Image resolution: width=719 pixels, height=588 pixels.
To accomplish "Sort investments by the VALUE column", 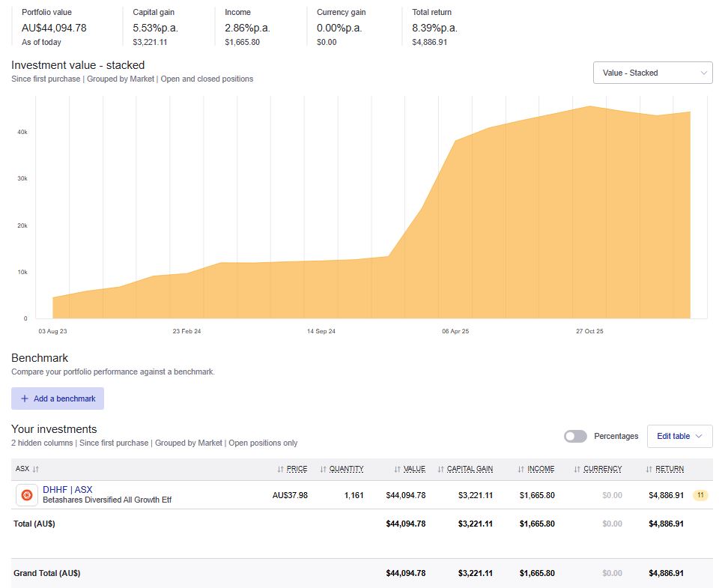I will [x=410, y=469].
